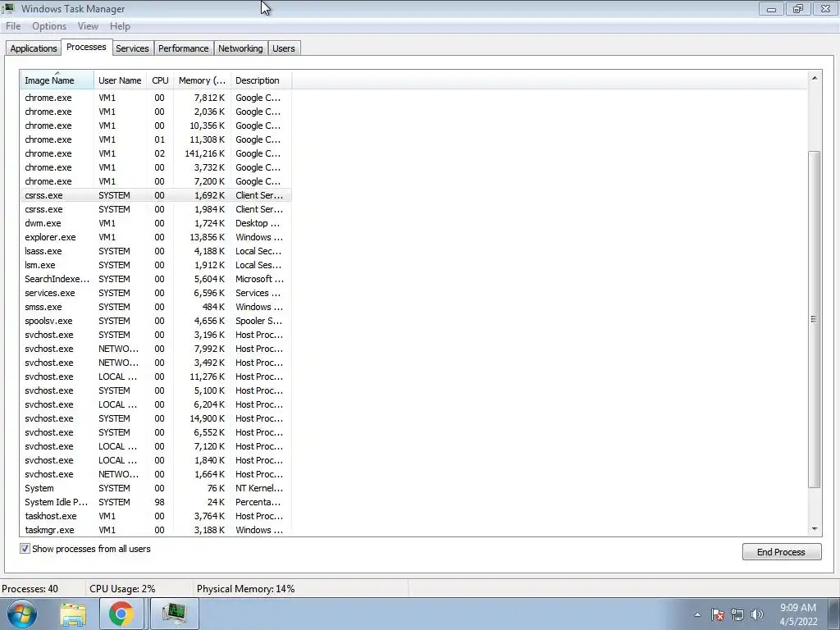This screenshot has width=840, height=630.
Task: Open the volume speaker tray icon
Action: pyautogui.click(x=756, y=614)
